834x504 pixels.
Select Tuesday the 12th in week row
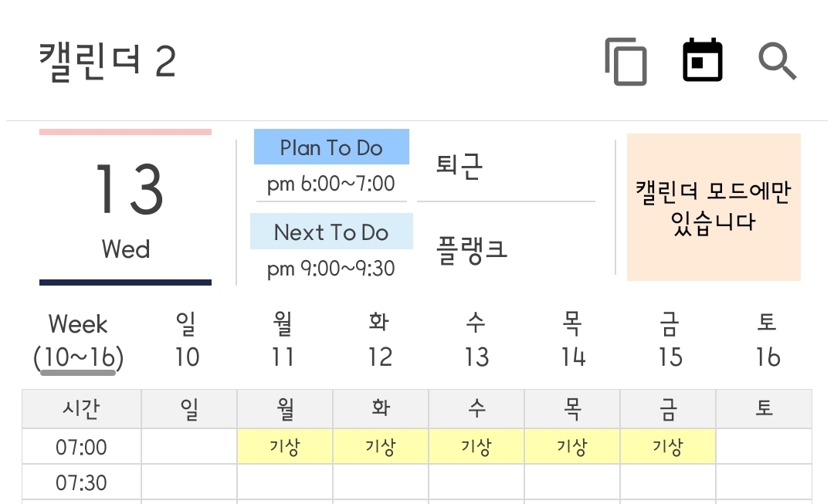click(x=379, y=340)
